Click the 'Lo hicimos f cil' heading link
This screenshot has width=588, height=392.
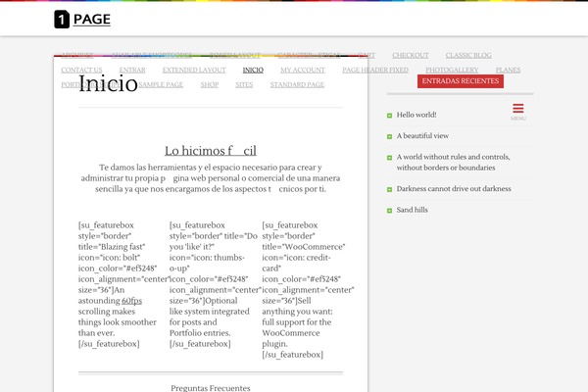(x=211, y=151)
